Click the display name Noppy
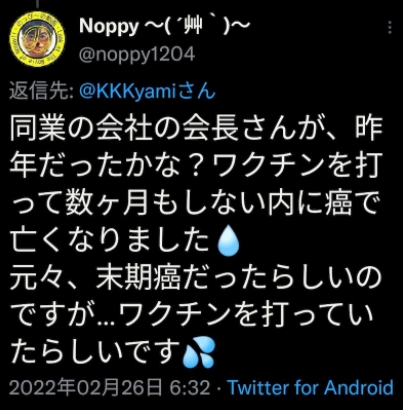403x410 pixels. (109, 26)
